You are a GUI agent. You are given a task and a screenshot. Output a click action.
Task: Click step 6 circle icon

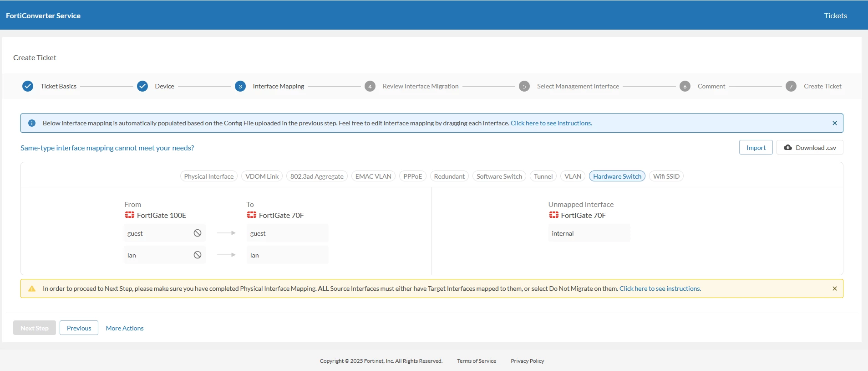coord(685,86)
